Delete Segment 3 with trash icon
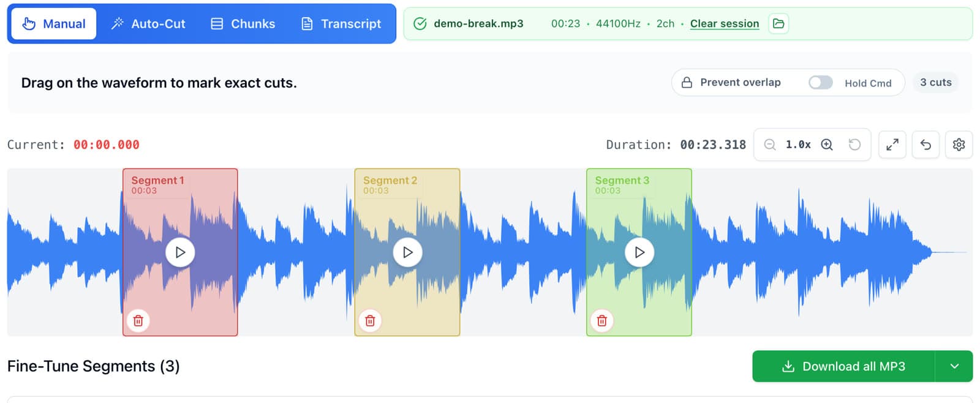 602,320
